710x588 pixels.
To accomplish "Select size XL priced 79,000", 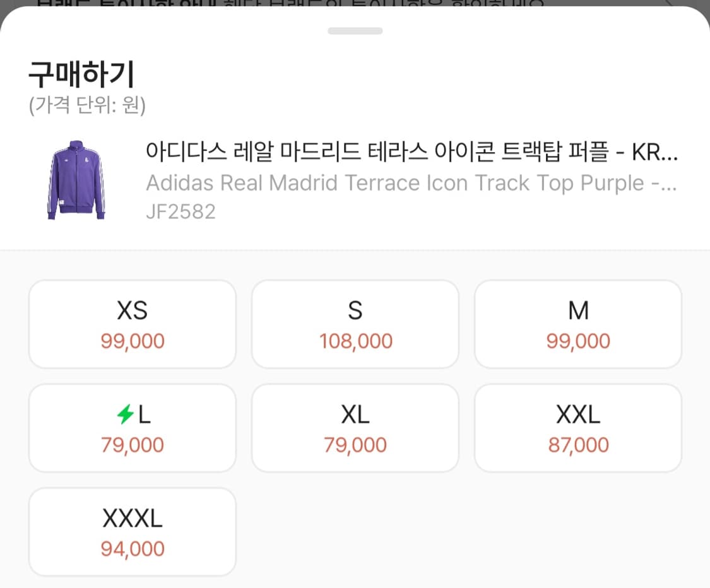I will pos(355,427).
